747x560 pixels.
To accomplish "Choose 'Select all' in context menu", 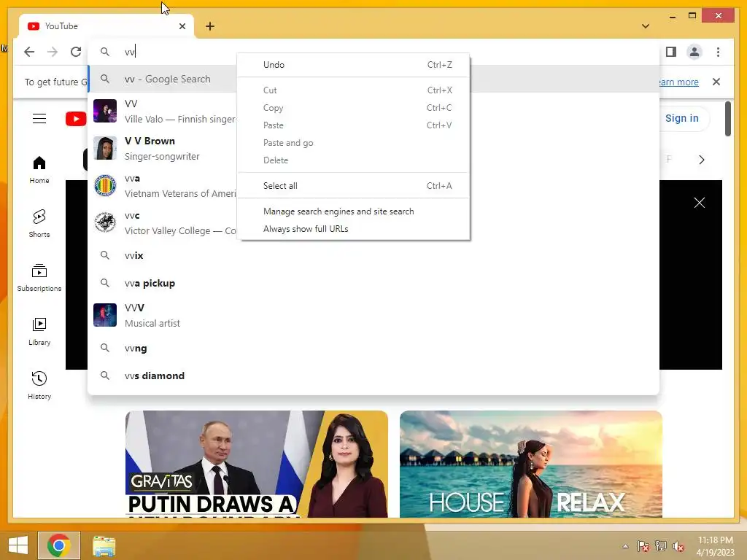I will click(354, 186).
